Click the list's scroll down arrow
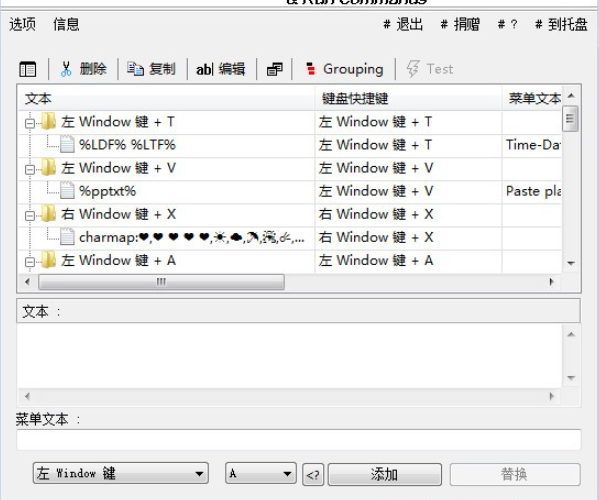Screen dimensions: 599x500 pyautogui.click(x=571, y=263)
